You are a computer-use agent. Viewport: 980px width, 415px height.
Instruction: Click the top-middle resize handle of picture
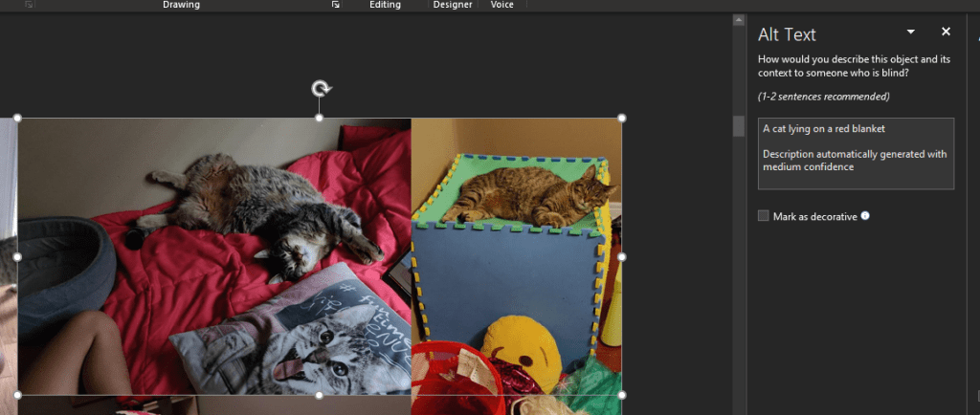320,118
